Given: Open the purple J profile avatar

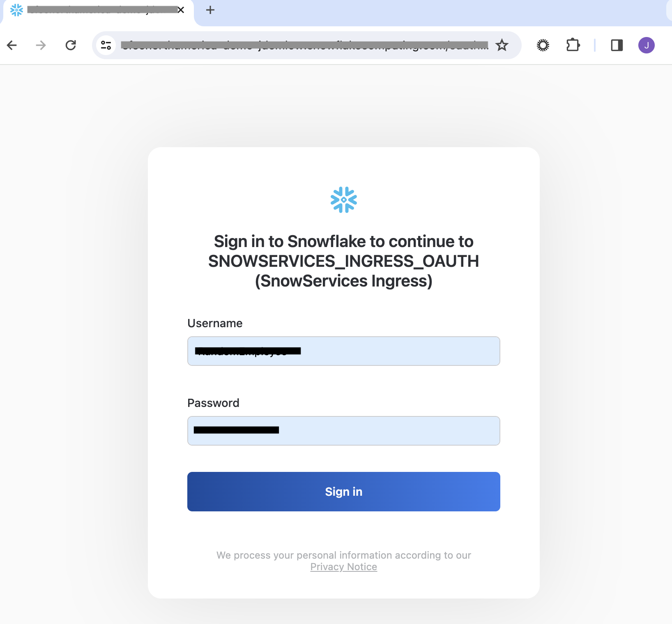Looking at the screenshot, I should pos(647,45).
